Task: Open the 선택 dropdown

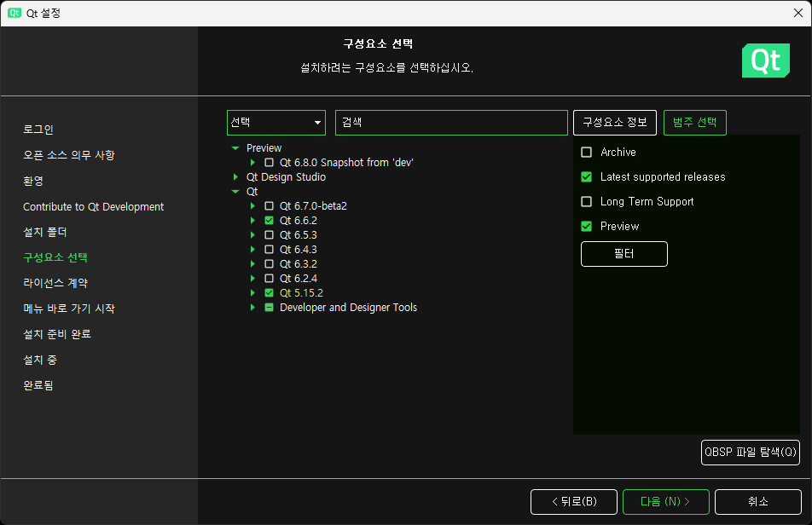Action: 276,123
